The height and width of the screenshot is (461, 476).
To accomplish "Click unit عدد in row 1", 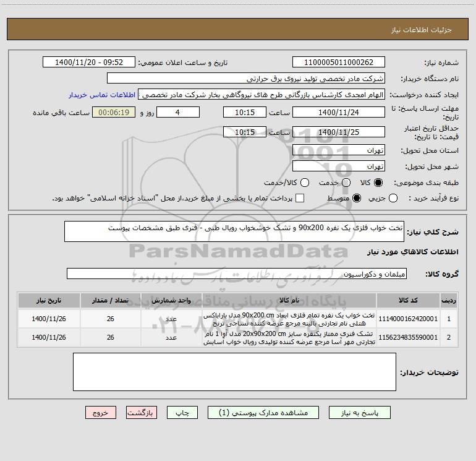I will pos(171,319).
